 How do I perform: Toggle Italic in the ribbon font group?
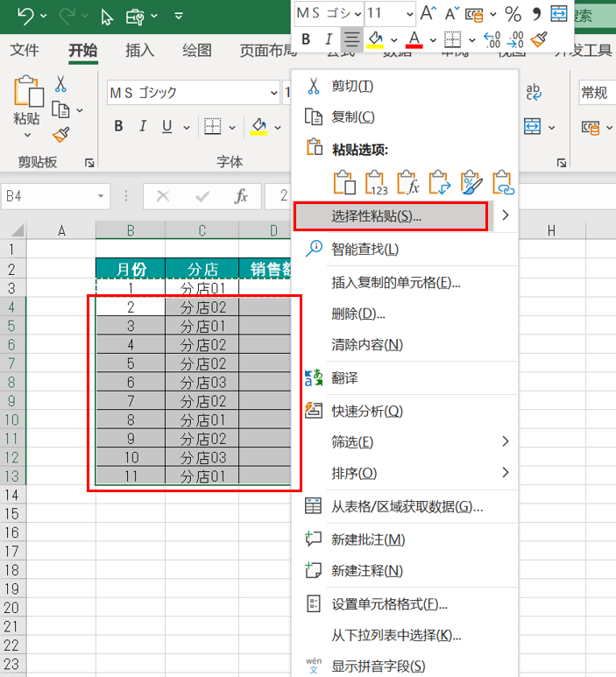143,126
